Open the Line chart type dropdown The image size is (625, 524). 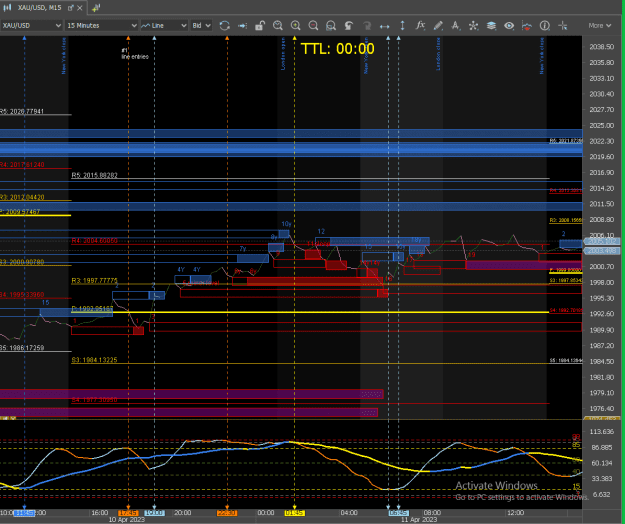[164, 26]
